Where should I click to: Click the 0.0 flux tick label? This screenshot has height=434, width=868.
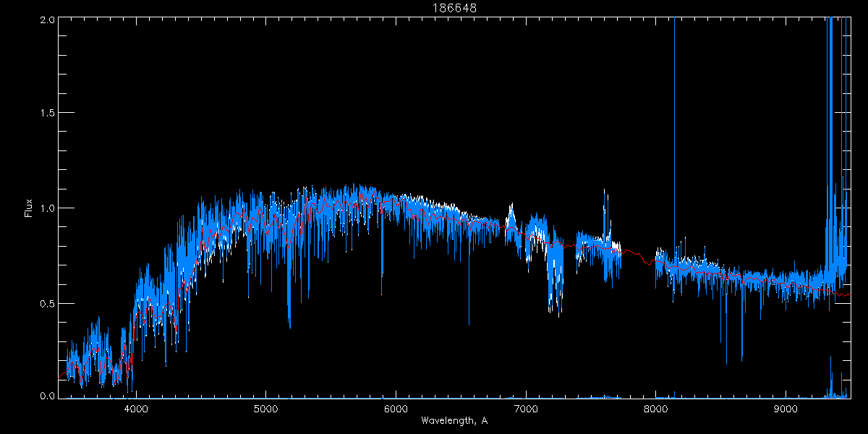pos(46,396)
